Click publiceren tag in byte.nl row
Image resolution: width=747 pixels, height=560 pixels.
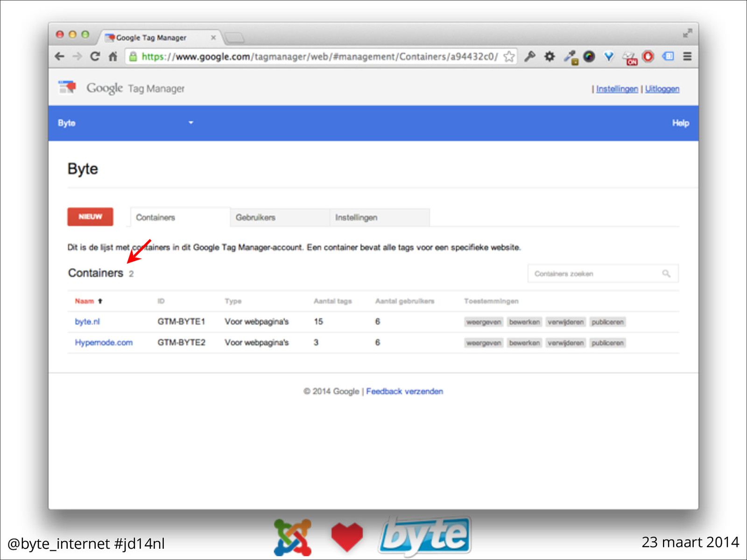(x=607, y=322)
